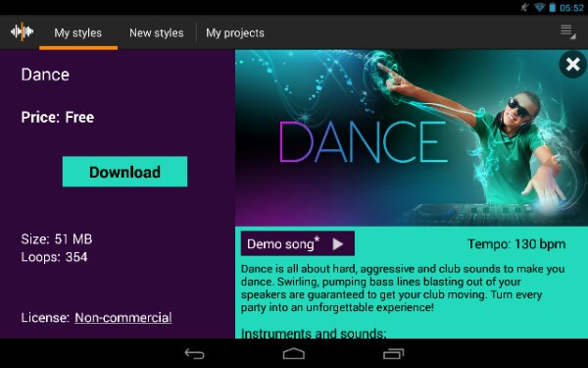The image size is (588, 368).
Task: Tap the Dance banner artwork
Action: (x=412, y=137)
